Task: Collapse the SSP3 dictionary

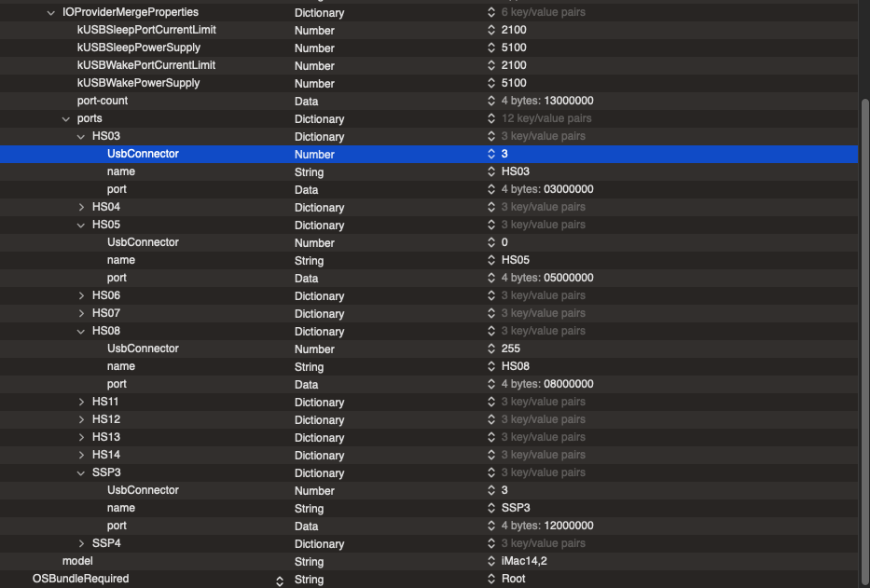Action: (81, 472)
